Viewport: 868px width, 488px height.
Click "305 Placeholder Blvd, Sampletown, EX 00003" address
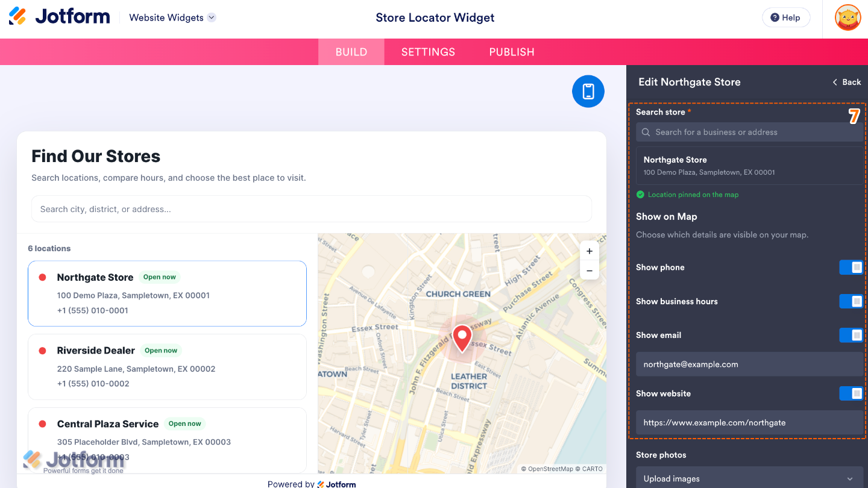point(144,442)
